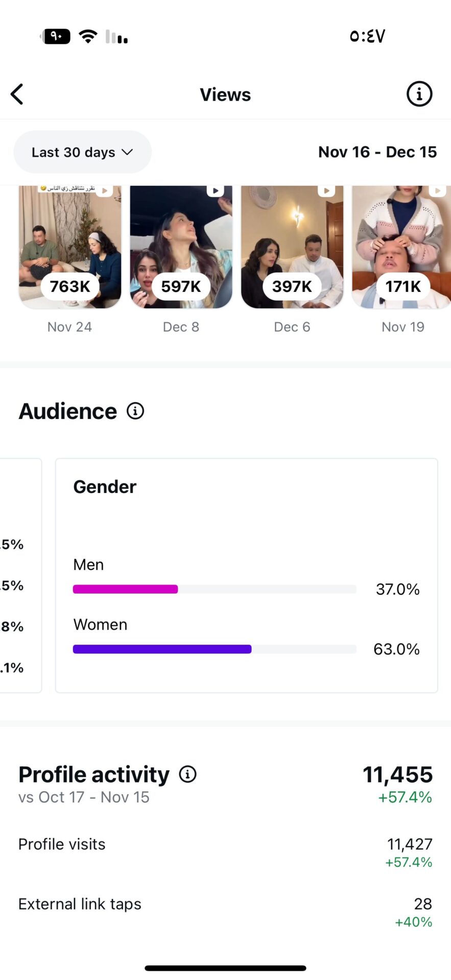This screenshot has height=980, width=451.
Task: Tap the battery indicator icon
Action: pyautogui.click(x=56, y=36)
